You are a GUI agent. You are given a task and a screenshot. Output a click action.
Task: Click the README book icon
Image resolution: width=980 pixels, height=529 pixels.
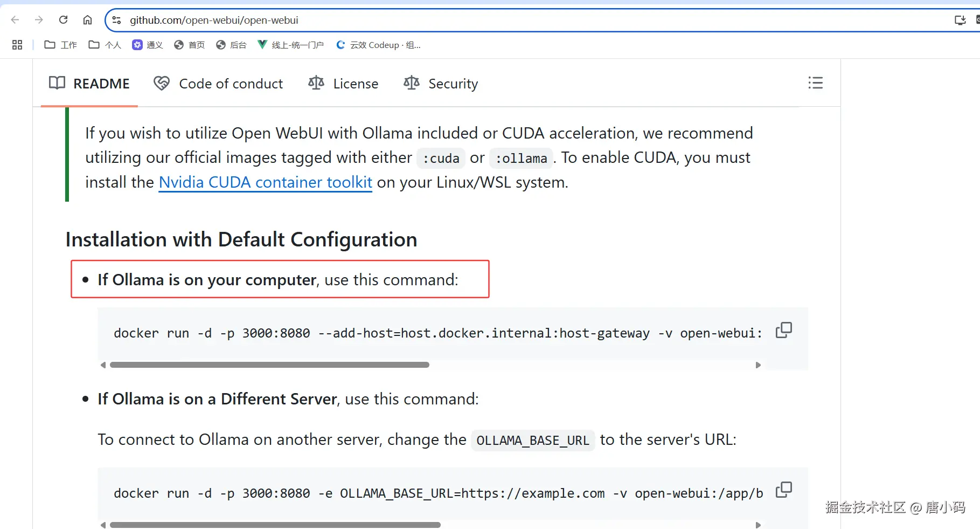(57, 83)
